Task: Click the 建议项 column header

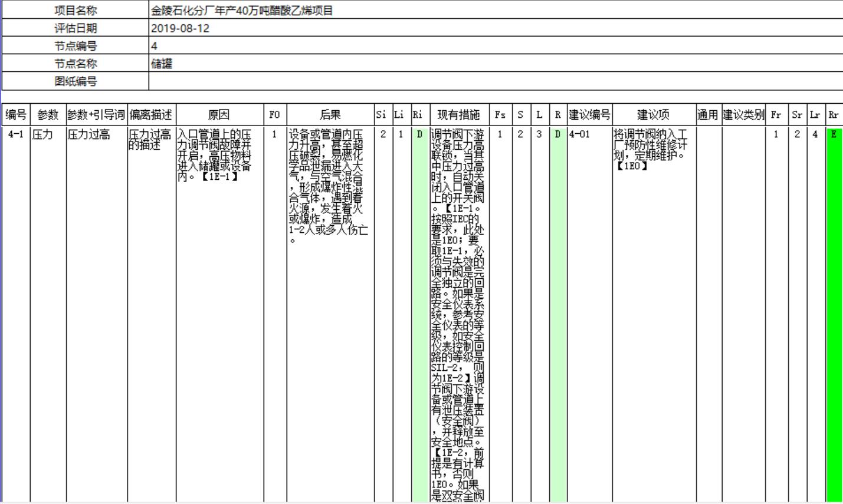Action: pos(654,115)
